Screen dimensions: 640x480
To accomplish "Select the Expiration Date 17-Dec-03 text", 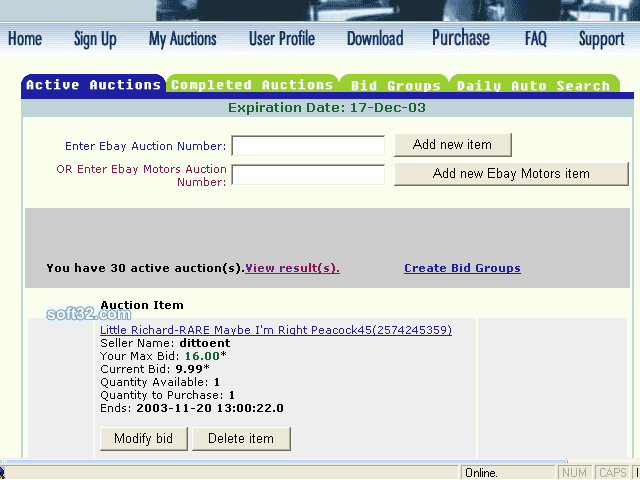I will coord(327,108).
